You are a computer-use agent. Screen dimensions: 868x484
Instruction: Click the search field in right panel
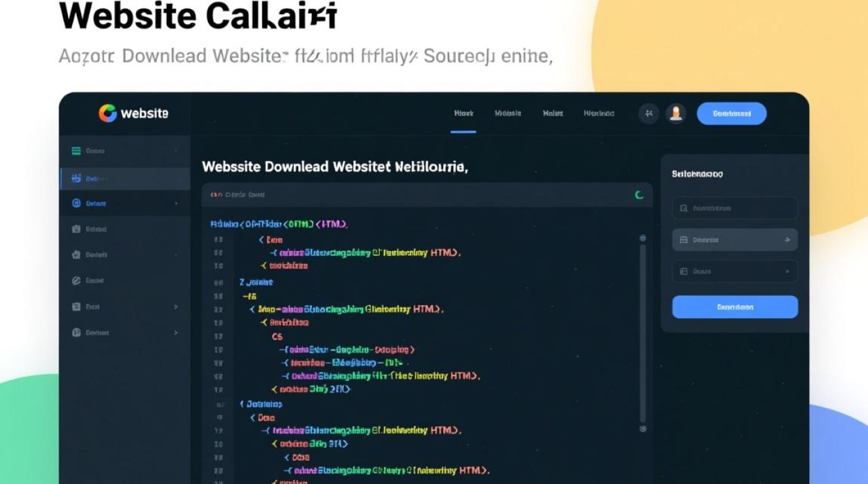[x=735, y=208]
